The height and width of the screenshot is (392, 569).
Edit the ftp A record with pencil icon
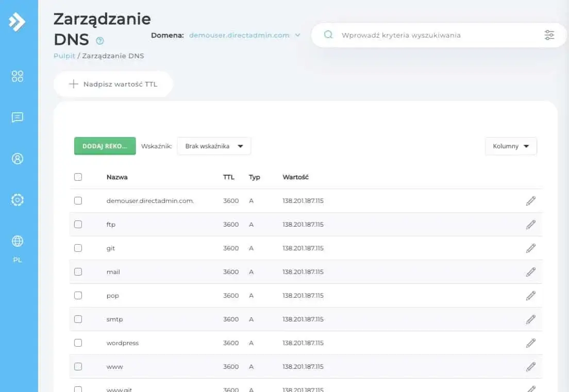click(531, 224)
